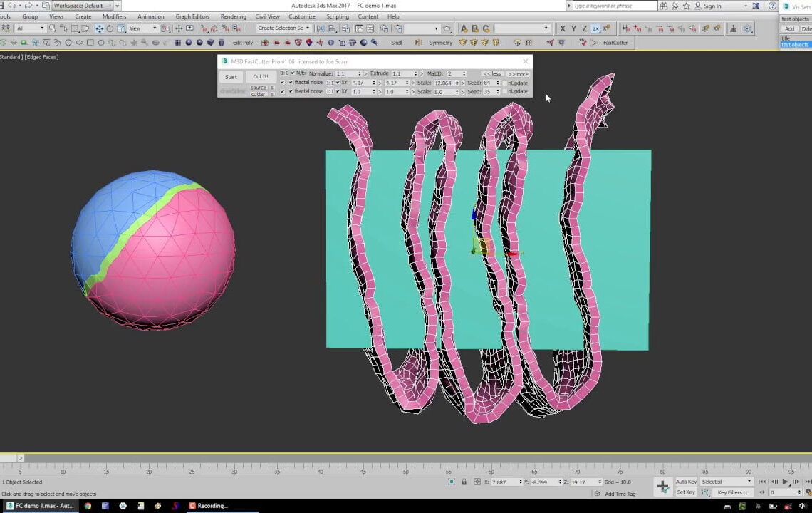Toggle the N/E checkbox in FastCutter dialog
Screen dimensions: 812x513
tap(292, 73)
